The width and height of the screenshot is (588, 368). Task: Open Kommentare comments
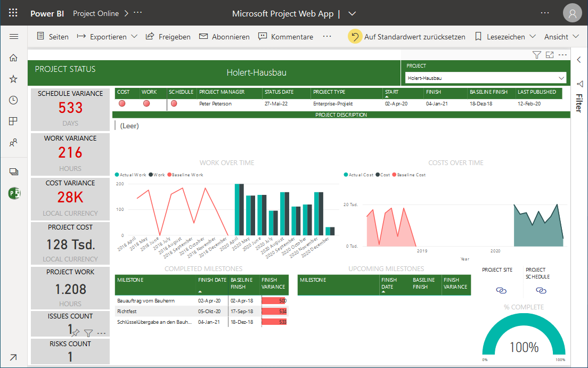click(286, 36)
